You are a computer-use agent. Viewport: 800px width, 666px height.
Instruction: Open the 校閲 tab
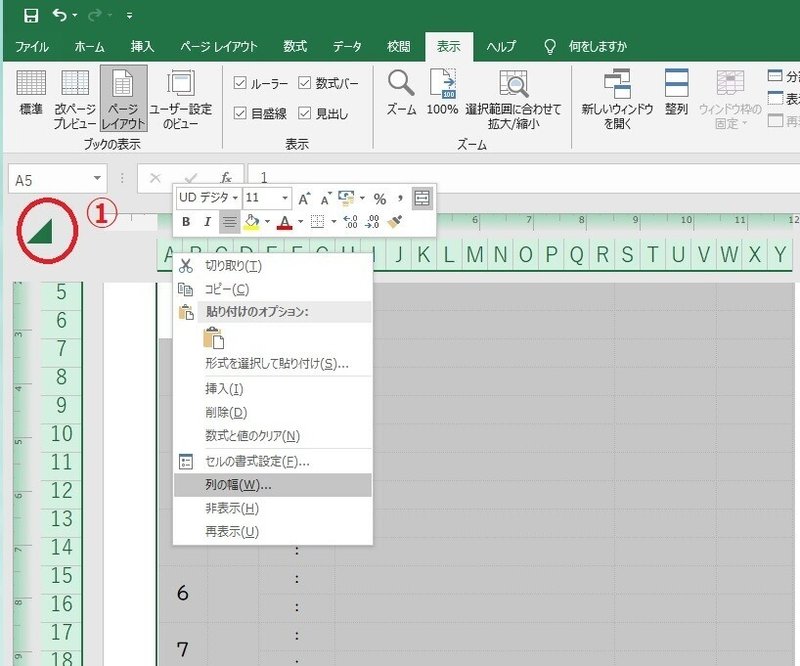[398, 47]
